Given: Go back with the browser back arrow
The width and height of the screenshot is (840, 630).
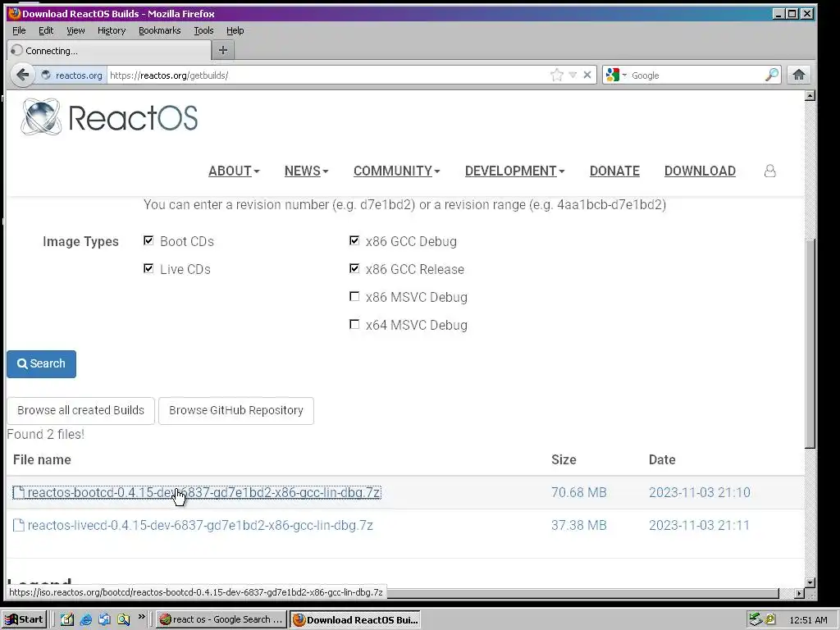Looking at the screenshot, I should tap(22, 75).
